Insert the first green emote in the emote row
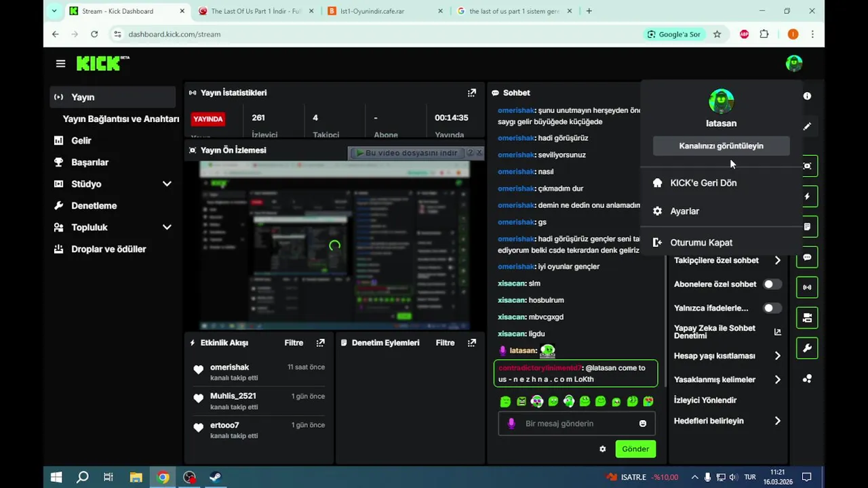 tap(505, 402)
